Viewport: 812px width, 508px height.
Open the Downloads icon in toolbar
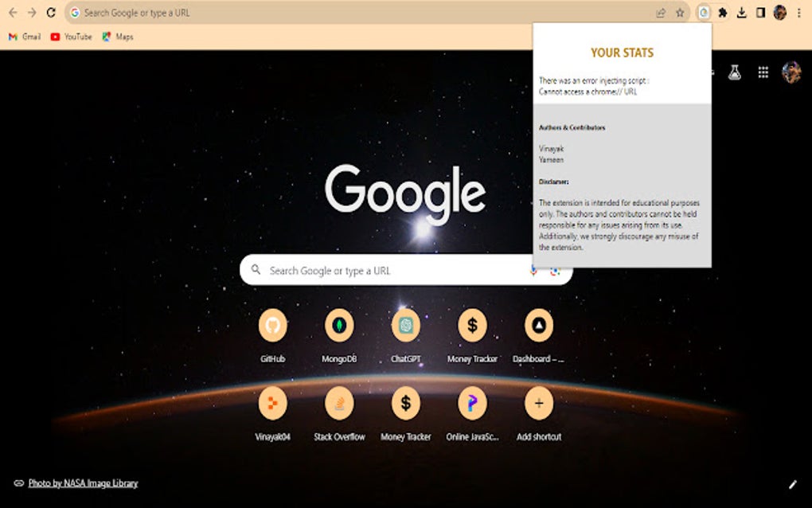pyautogui.click(x=742, y=13)
